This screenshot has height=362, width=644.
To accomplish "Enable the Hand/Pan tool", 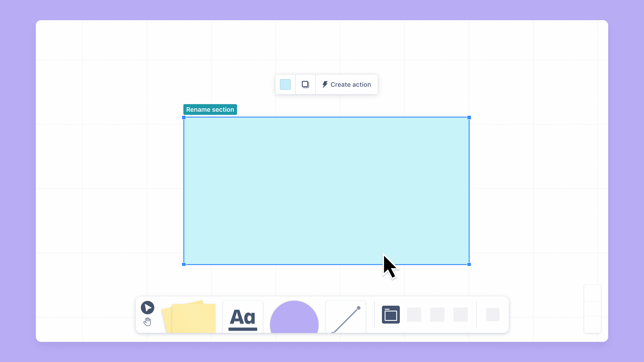I will 147,321.
